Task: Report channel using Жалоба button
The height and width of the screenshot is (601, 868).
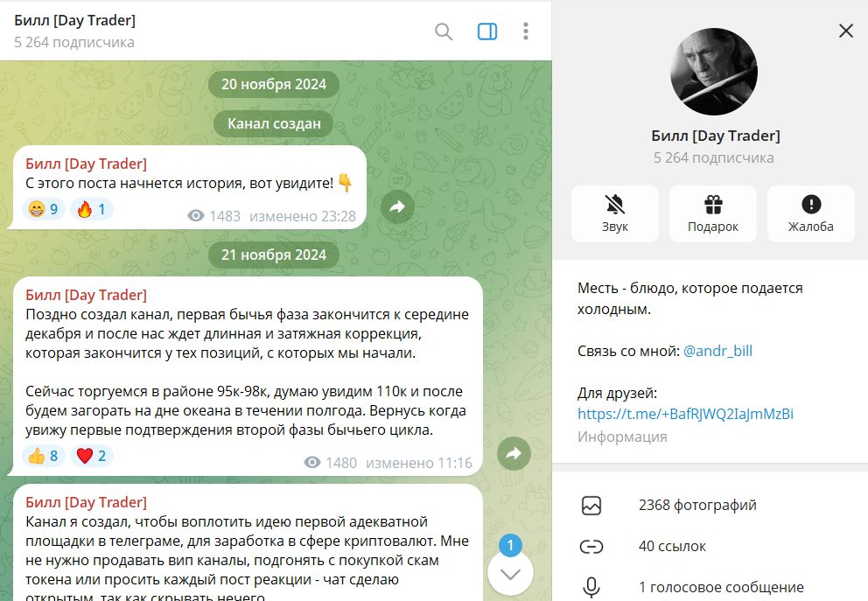Action: pos(811,213)
